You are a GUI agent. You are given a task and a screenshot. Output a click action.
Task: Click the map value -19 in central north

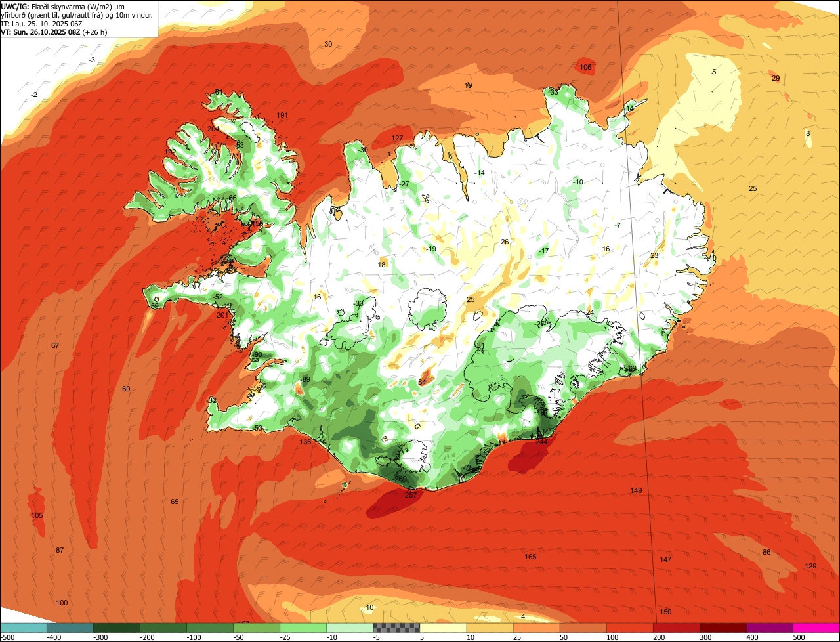click(x=430, y=249)
